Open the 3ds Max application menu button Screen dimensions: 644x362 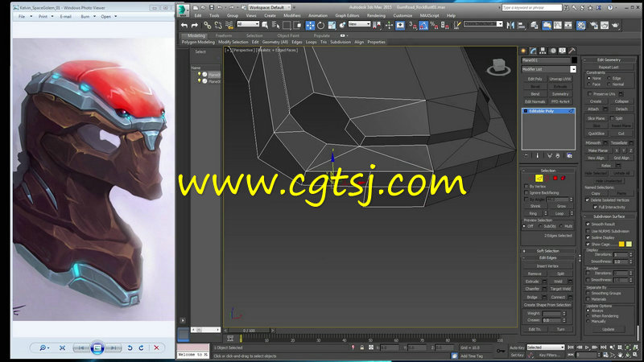pyautogui.click(x=183, y=10)
